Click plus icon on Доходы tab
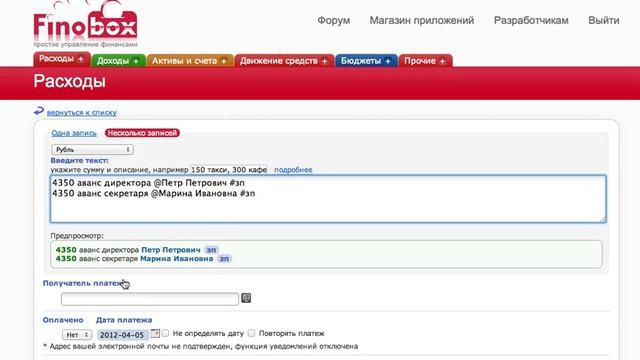This screenshot has height=360, width=640. pos(136,61)
